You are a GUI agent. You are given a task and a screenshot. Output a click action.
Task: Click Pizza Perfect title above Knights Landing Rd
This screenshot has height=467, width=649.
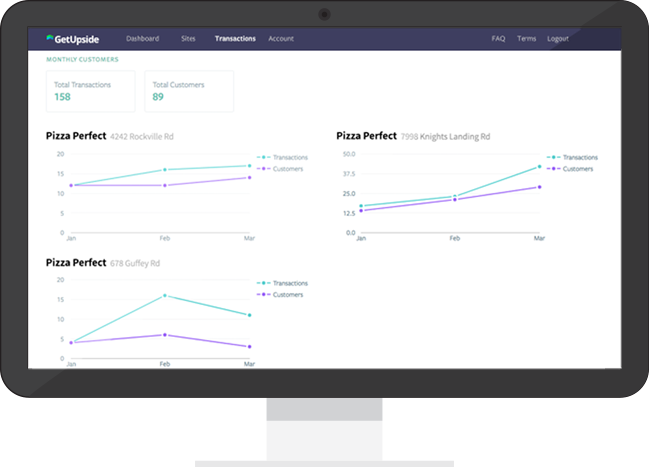click(367, 136)
